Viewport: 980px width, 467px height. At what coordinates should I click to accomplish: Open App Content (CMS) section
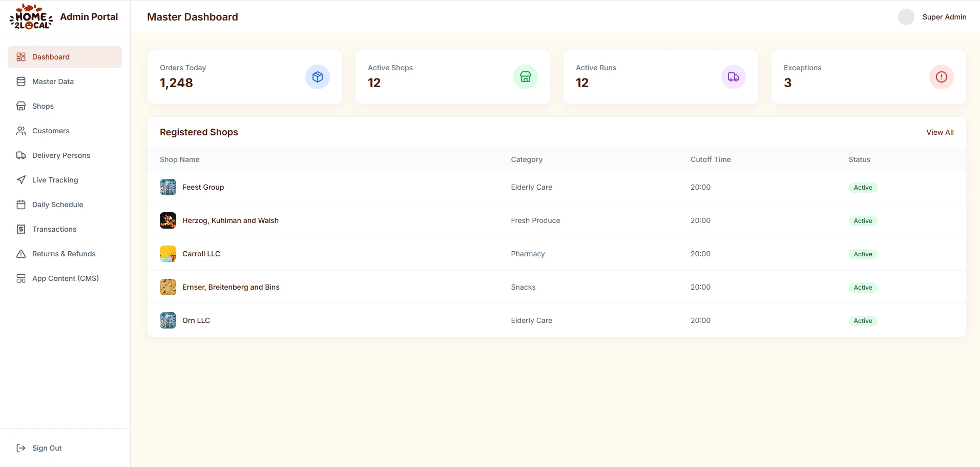tap(65, 278)
